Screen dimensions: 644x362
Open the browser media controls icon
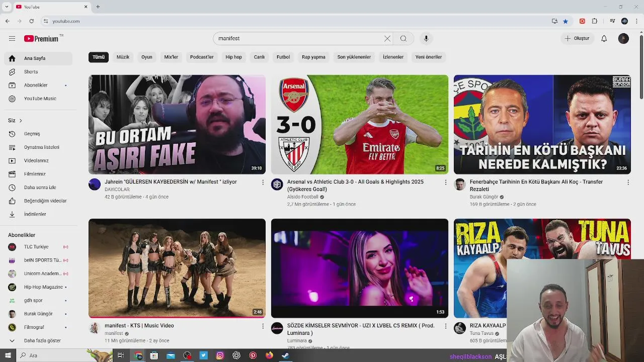tap(612, 21)
